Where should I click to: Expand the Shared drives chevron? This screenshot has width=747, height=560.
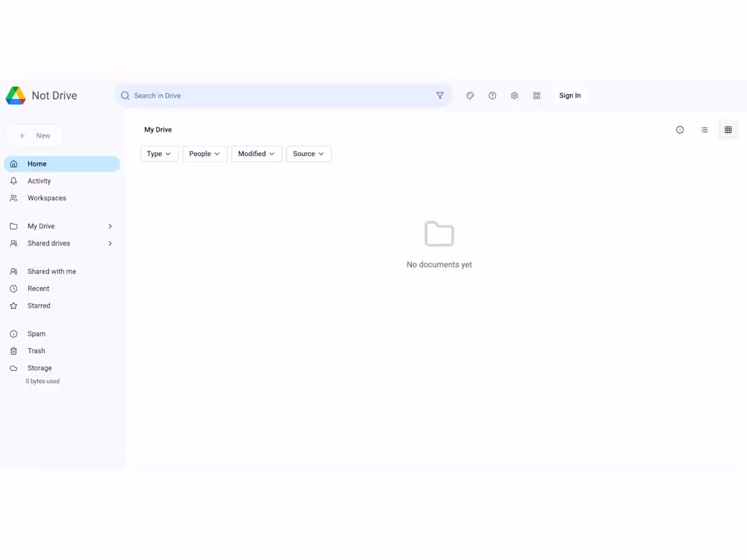tap(110, 243)
